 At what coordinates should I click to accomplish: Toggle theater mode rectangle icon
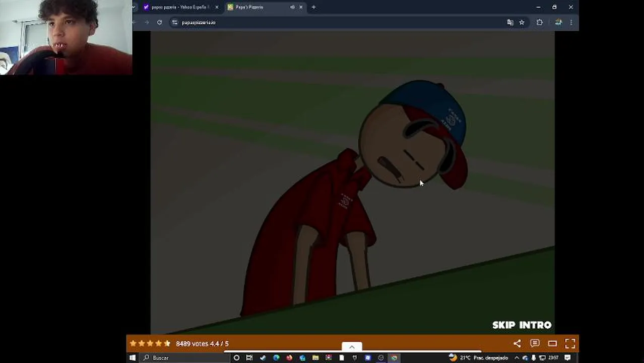pos(552,343)
